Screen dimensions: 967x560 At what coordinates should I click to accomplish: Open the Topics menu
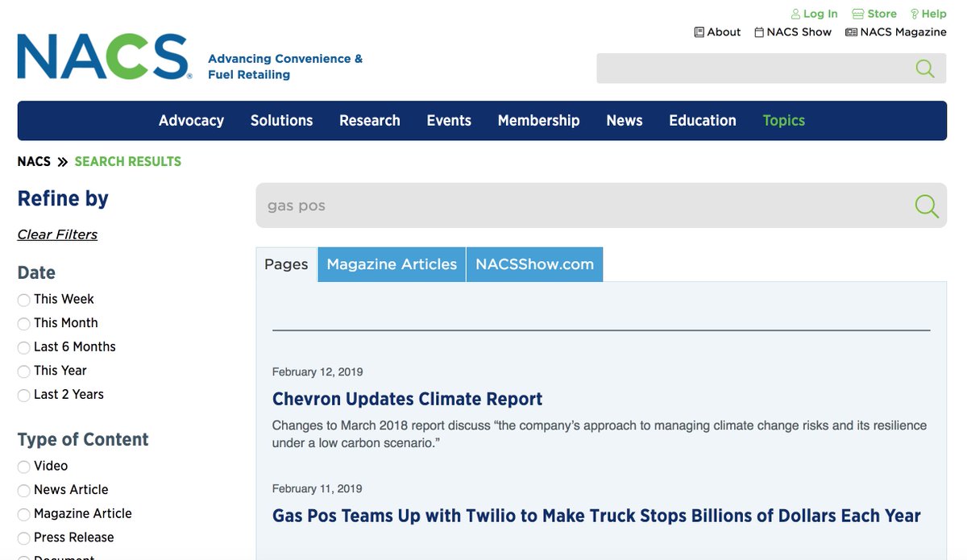(x=784, y=121)
